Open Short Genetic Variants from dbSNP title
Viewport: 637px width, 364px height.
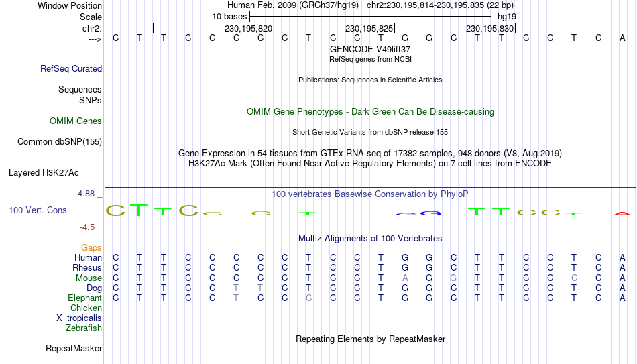coord(370,133)
